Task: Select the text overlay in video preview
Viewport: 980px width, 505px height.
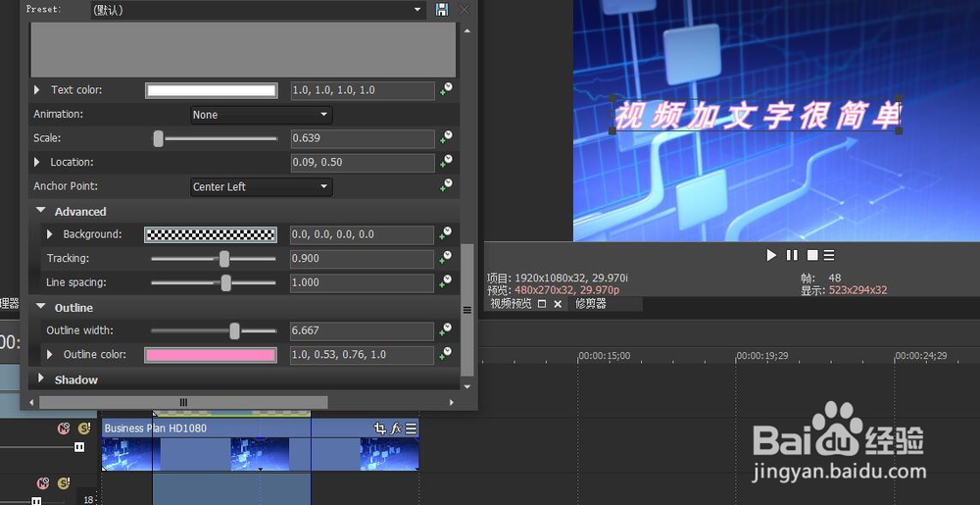Action: coord(757,115)
